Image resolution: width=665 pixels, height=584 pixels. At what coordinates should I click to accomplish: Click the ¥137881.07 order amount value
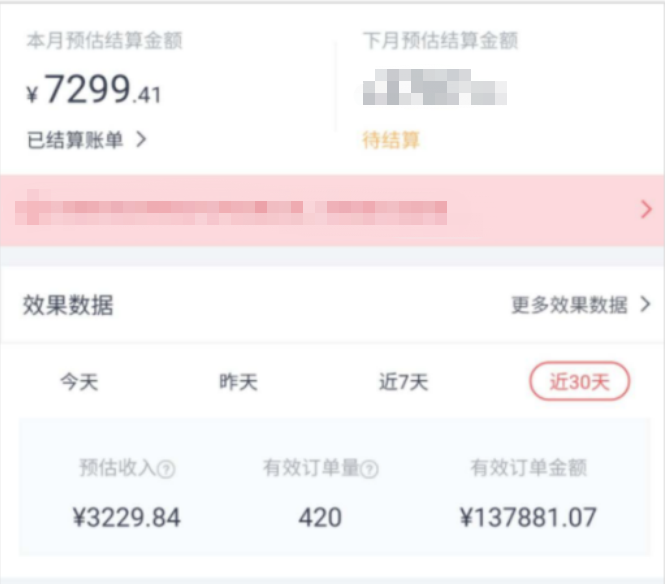tap(528, 517)
